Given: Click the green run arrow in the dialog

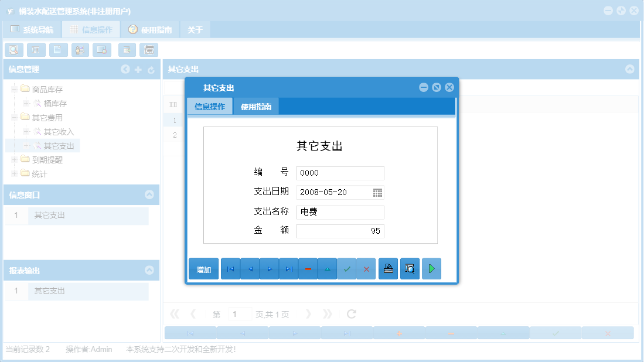Looking at the screenshot, I should (x=431, y=268).
